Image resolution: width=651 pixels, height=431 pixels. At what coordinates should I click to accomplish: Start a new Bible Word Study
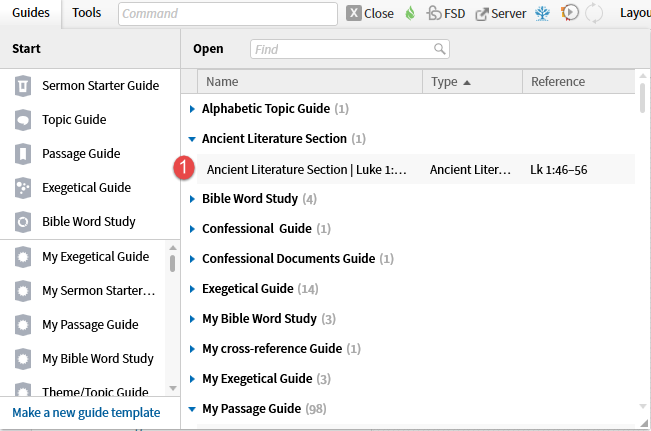point(90,222)
